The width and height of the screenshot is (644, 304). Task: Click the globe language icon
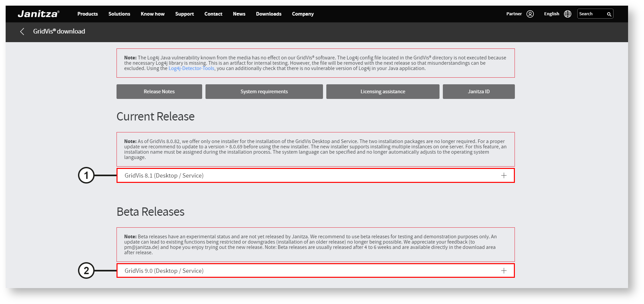pos(568,14)
